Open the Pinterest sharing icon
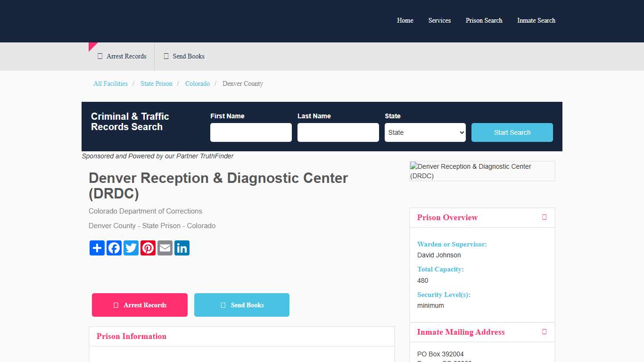This screenshot has width=644, height=362. pos(148,248)
